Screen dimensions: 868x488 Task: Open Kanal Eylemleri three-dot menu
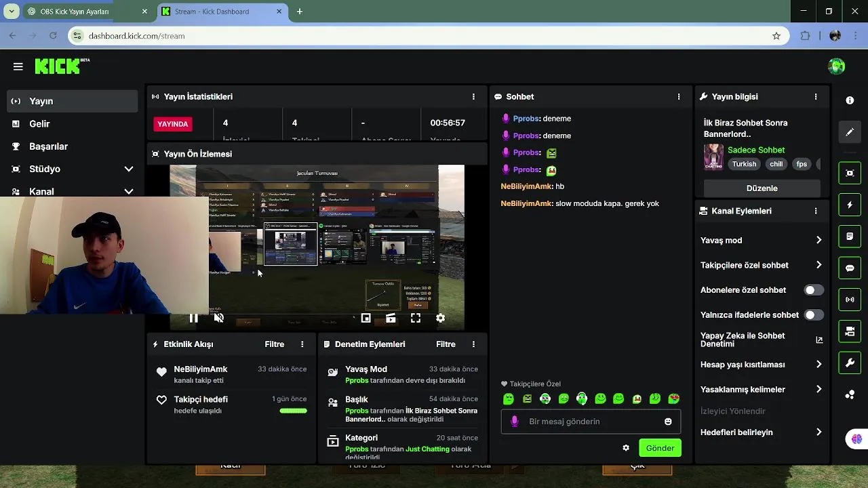(x=816, y=211)
